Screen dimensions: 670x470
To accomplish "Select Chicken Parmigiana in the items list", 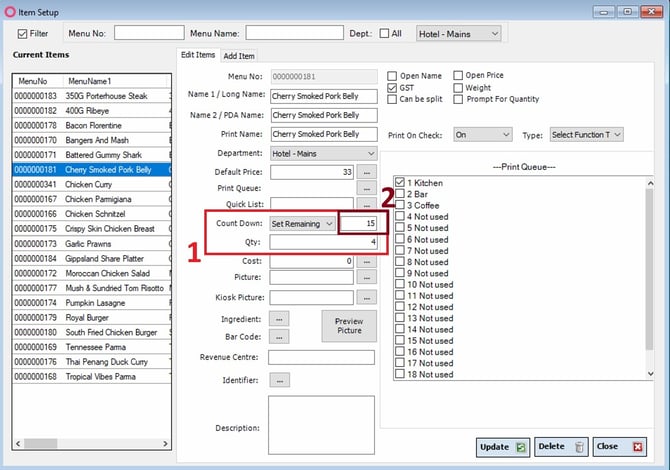I will click(x=92, y=199).
